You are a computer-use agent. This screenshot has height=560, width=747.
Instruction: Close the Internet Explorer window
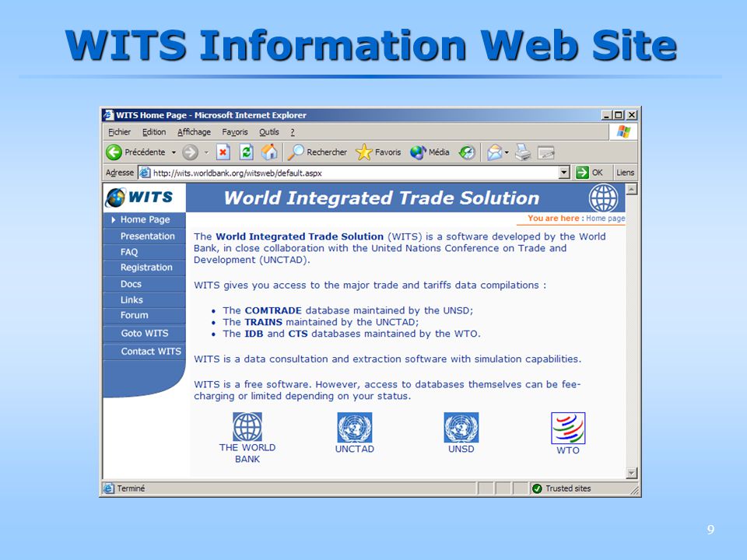[631, 115]
